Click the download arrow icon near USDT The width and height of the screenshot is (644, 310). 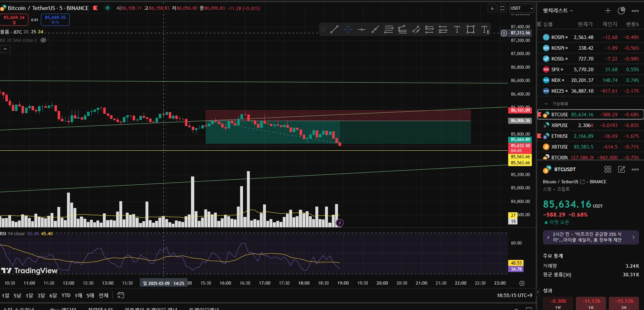[x=492, y=8]
